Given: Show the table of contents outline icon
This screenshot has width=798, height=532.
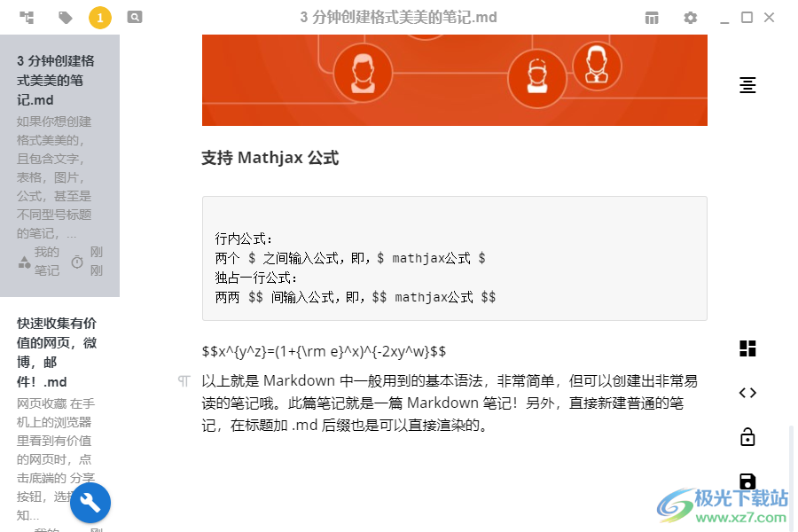Looking at the screenshot, I should 747,84.
